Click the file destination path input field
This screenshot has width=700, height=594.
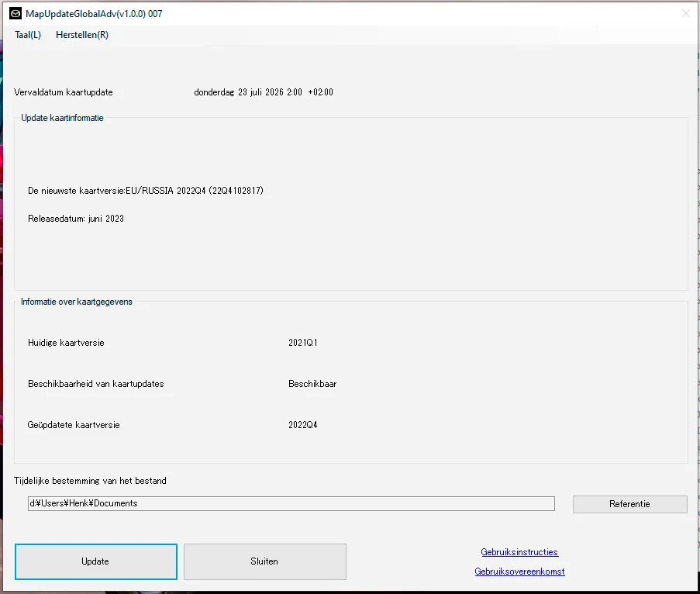click(x=291, y=503)
